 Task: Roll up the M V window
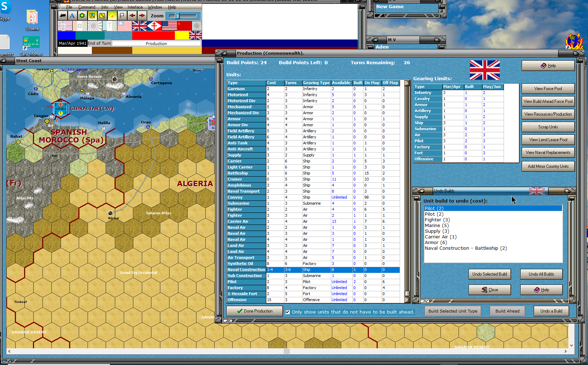pos(375,40)
